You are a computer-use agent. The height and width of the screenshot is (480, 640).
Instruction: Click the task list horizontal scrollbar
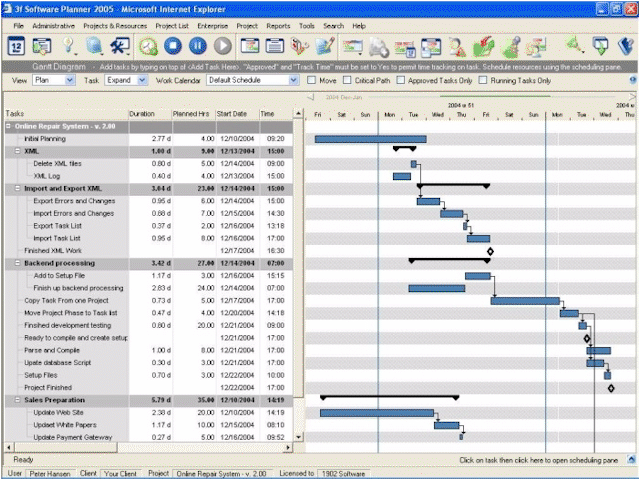[x=149, y=447]
